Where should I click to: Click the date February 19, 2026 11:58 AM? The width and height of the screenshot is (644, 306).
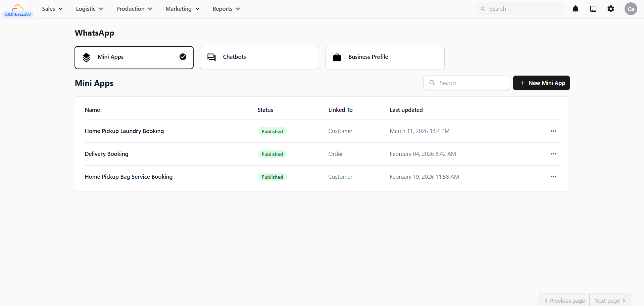pyautogui.click(x=424, y=177)
